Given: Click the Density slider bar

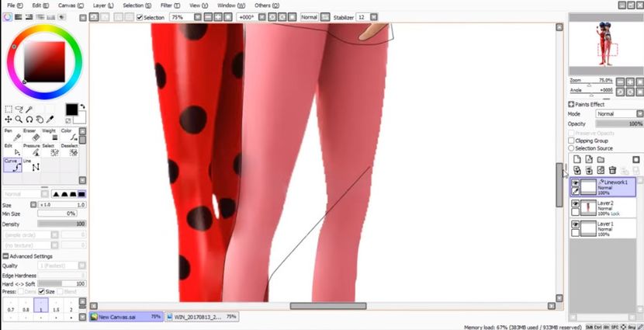Looking at the screenshot, I should point(61,224).
